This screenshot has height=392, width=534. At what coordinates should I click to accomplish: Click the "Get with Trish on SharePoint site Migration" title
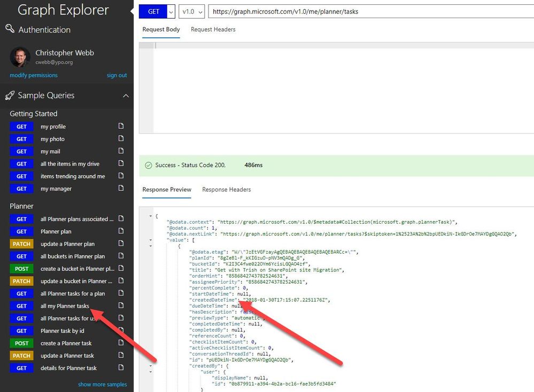(279, 270)
